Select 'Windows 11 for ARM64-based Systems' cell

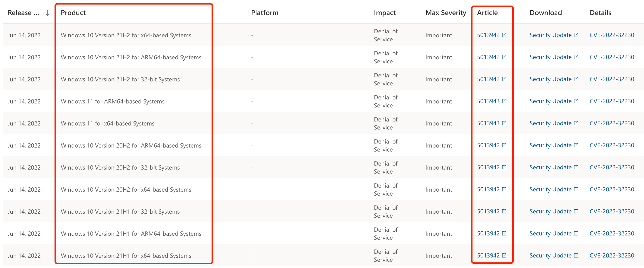[113, 101]
